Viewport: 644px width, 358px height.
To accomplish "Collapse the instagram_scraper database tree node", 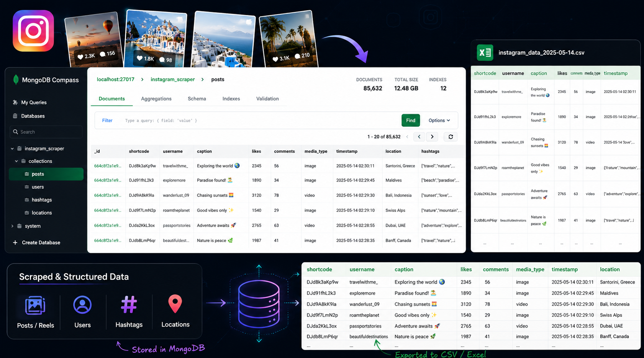I will click(x=12, y=149).
